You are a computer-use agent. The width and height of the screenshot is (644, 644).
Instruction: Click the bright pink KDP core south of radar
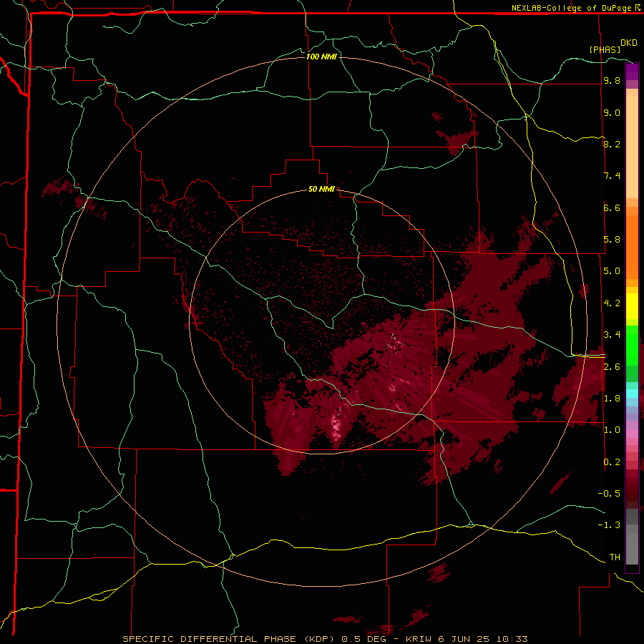click(337, 427)
